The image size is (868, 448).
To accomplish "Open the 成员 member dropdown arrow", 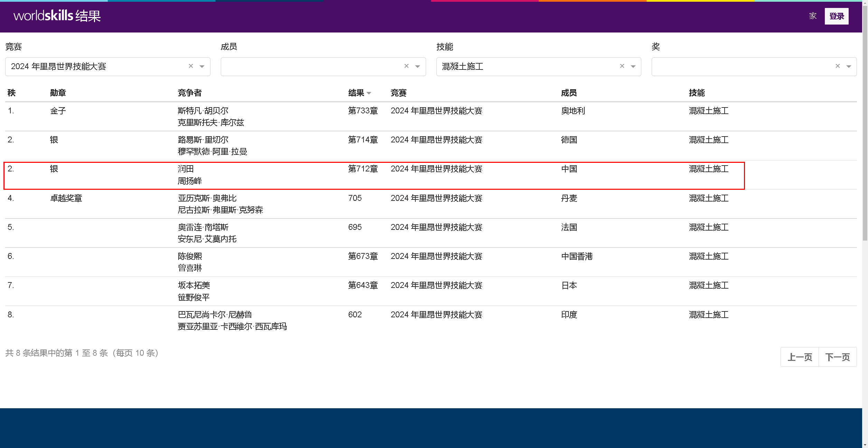I will 417,66.
